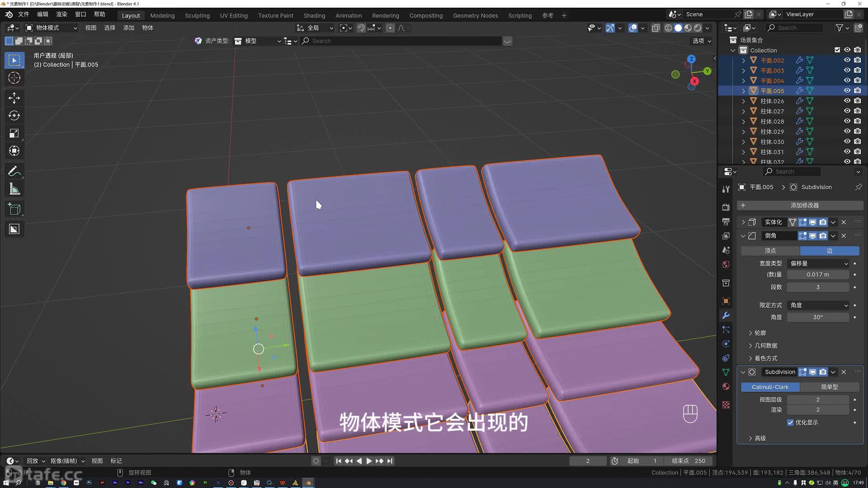Screen dimensions: 868x488
Task: Pin the properties editor to 平面.005
Action: (858, 187)
